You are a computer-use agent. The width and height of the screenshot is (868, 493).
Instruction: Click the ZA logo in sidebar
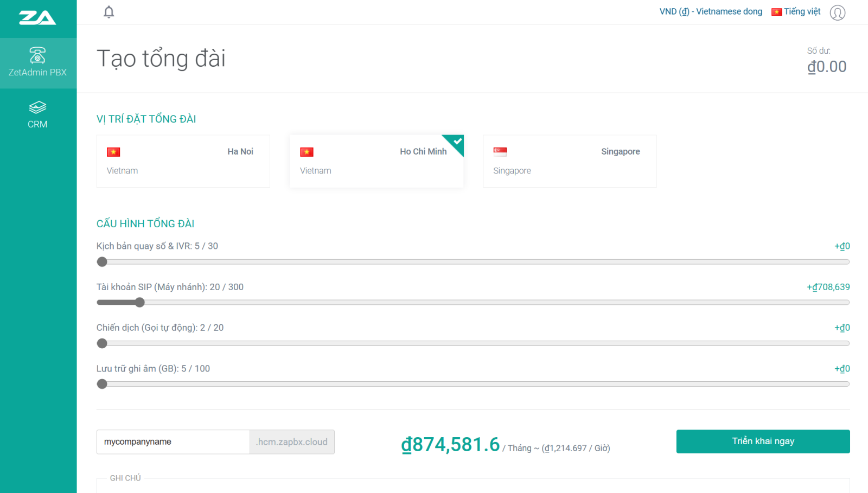click(x=37, y=18)
